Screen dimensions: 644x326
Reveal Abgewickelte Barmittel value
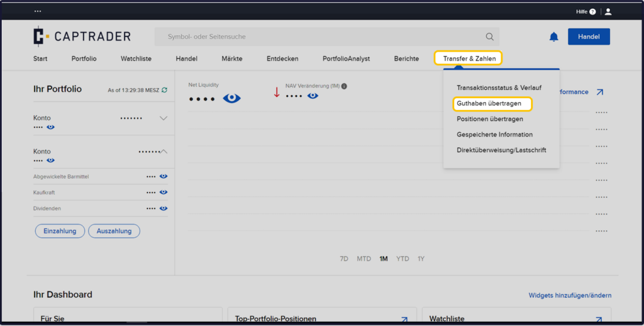tap(164, 176)
